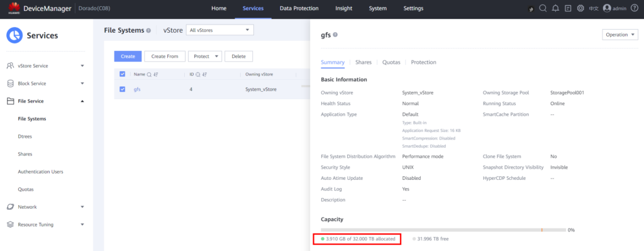This screenshot has height=251, width=644.
Task: Open Insight in top navigation
Action: [x=343, y=8]
